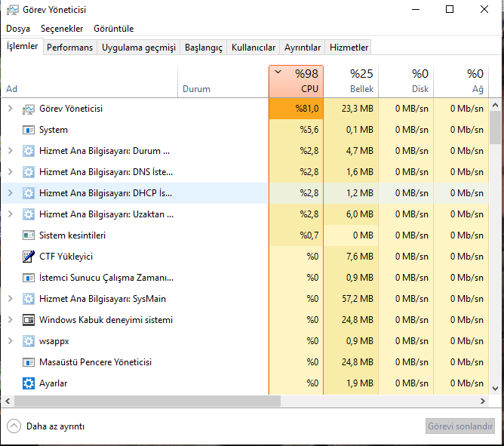Click the horizontal scrollbar thumb
The width and height of the screenshot is (504, 446).
(x=147, y=401)
